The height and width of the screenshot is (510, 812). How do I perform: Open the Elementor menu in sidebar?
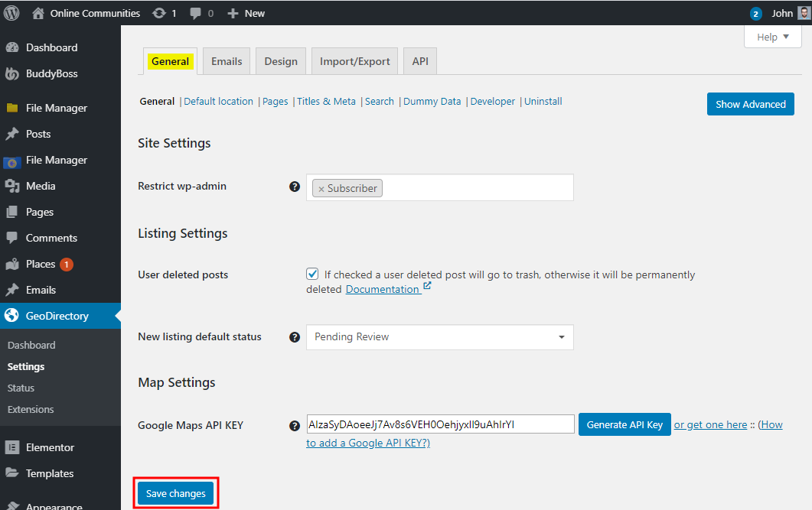pos(46,447)
